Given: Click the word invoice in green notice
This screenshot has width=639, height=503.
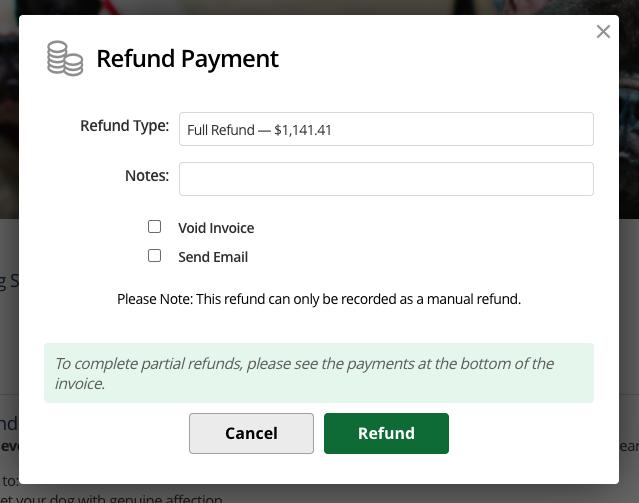Looking at the screenshot, I should 79,384.
